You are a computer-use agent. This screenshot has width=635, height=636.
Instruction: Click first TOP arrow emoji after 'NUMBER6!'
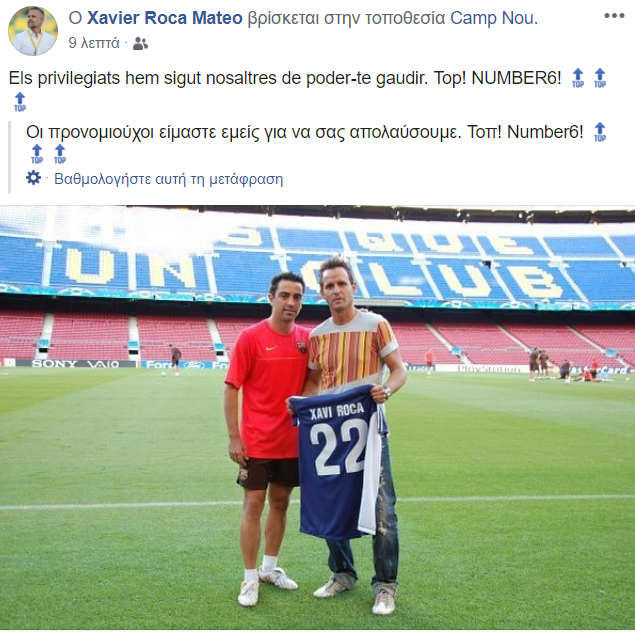[578, 78]
